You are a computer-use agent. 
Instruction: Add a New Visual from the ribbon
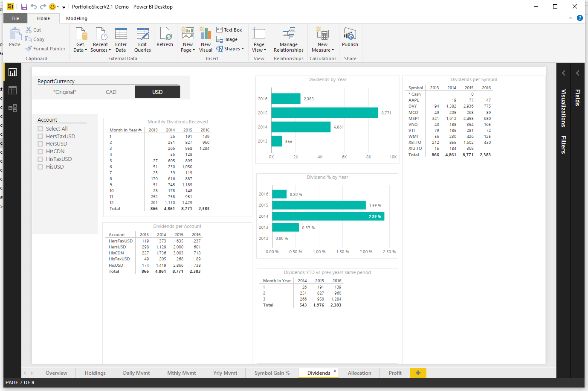click(206, 38)
